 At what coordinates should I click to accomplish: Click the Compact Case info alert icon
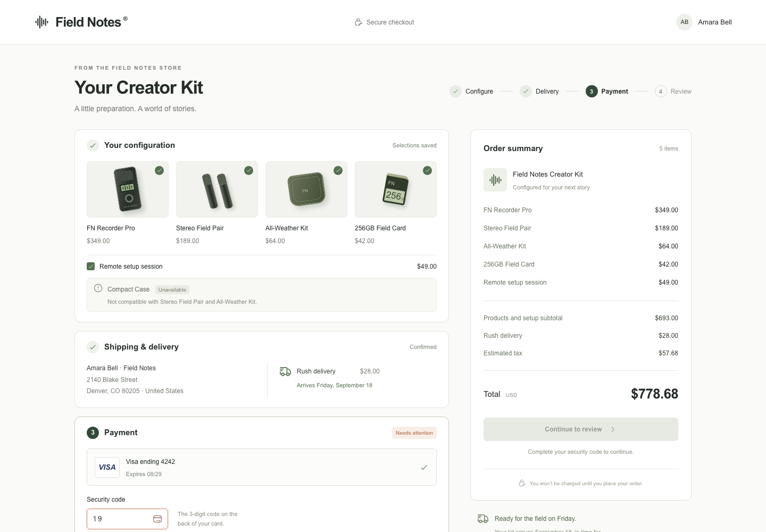click(x=98, y=288)
